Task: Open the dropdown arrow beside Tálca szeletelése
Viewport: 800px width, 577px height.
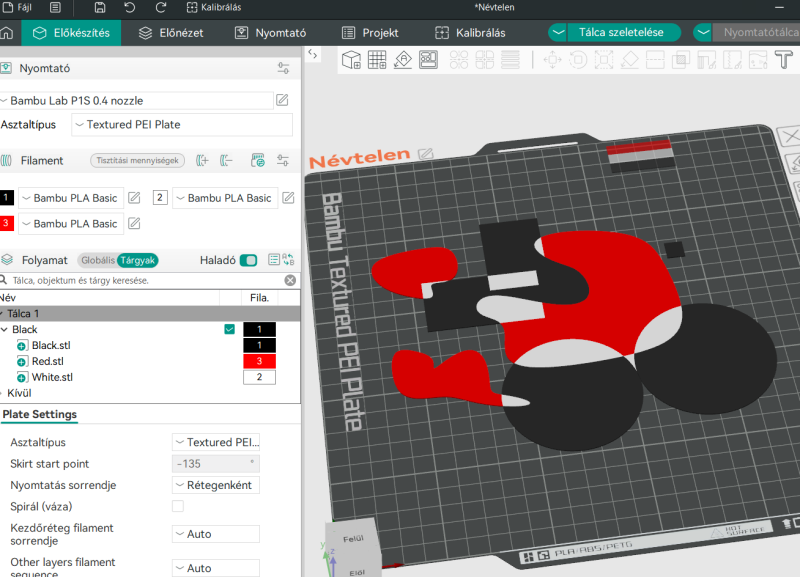Action: [x=558, y=32]
